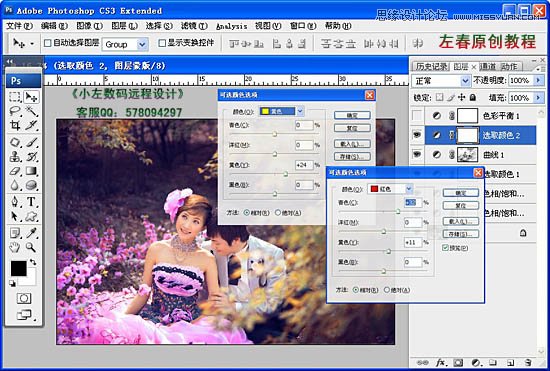
Task: Select the Zoom magnifier tool
Action: click(x=31, y=247)
